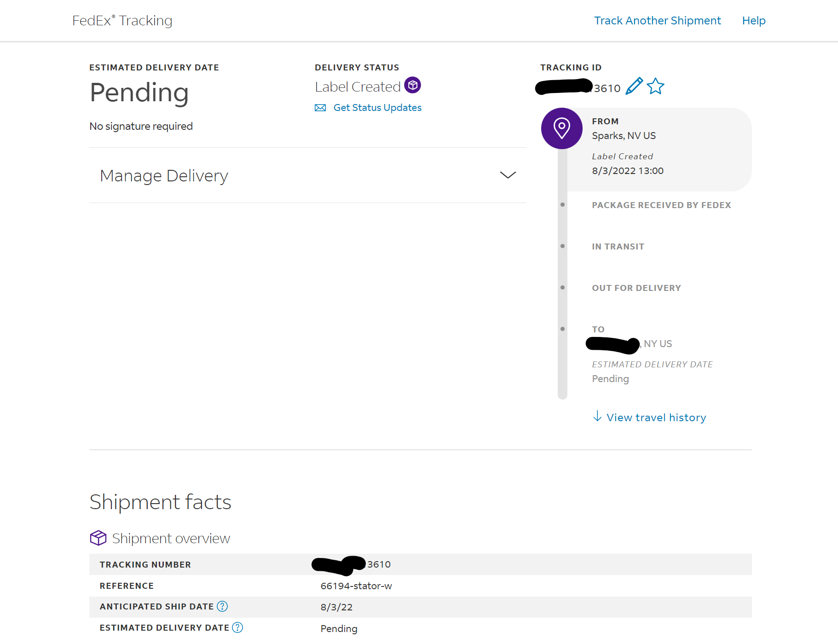Toggle the star icon to favorite this shipment
The height and width of the screenshot is (644, 838).
click(x=655, y=86)
